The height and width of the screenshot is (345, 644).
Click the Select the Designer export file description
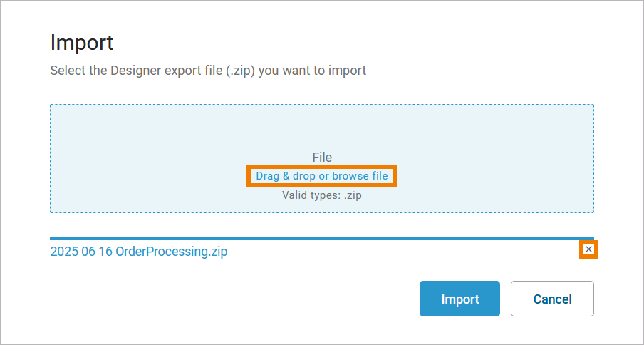(x=208, y=71)
